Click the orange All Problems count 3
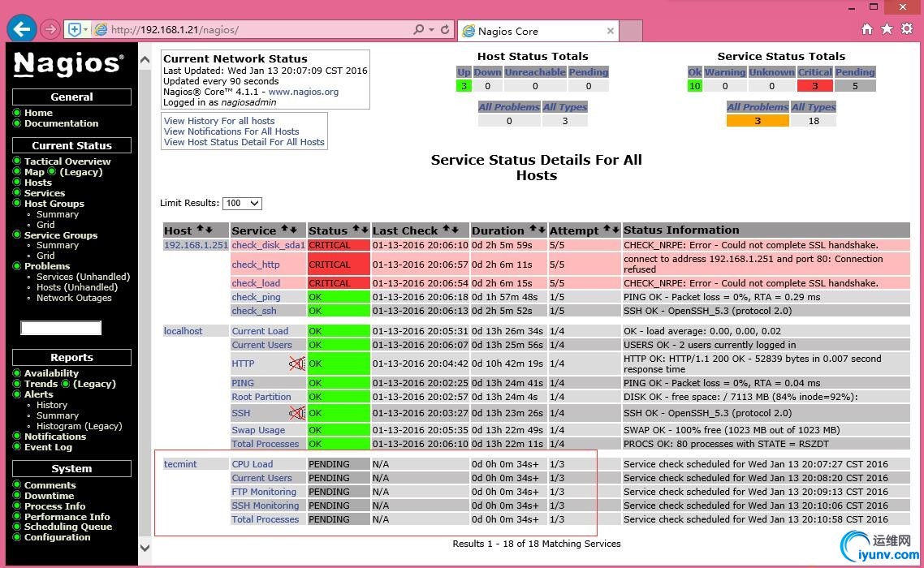 [x=758, y=121]
